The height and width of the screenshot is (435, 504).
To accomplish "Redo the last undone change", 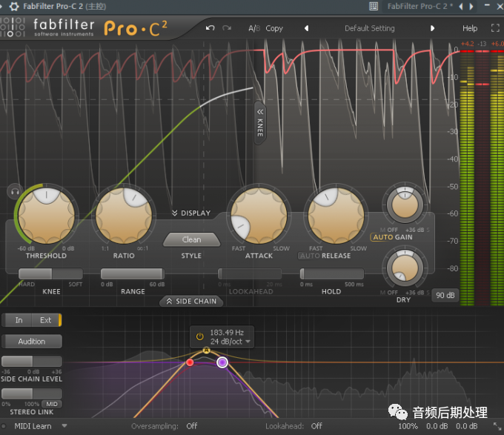I will (x=227, y=28).
